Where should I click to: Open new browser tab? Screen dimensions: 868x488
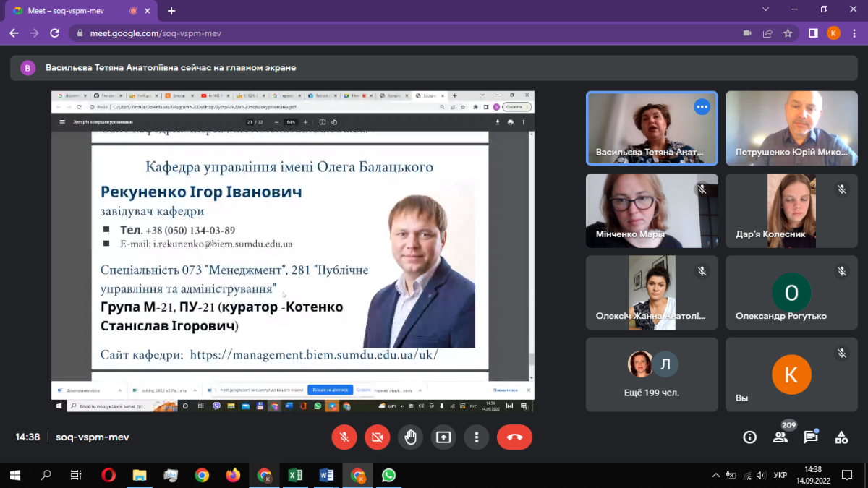(x=171, y=11)
